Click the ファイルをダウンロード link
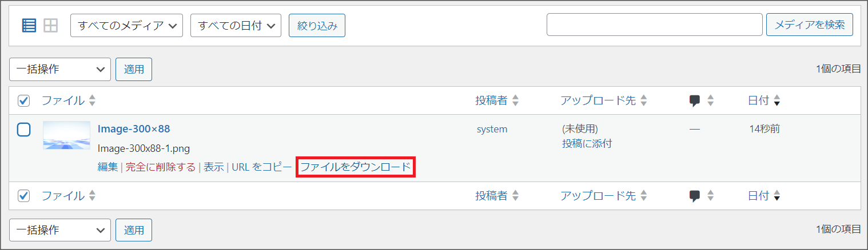The image size is (868, 250). [x=356, y=167]
